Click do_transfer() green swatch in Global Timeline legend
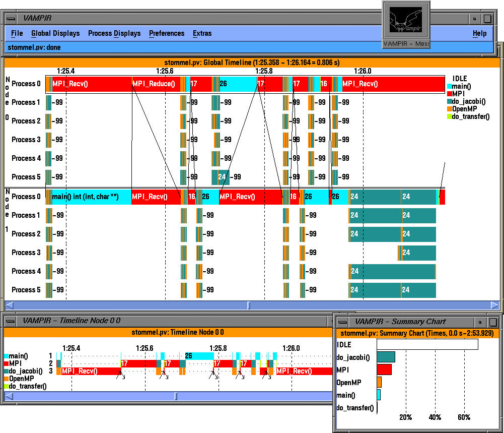The image size is (504, 433). 449,116
